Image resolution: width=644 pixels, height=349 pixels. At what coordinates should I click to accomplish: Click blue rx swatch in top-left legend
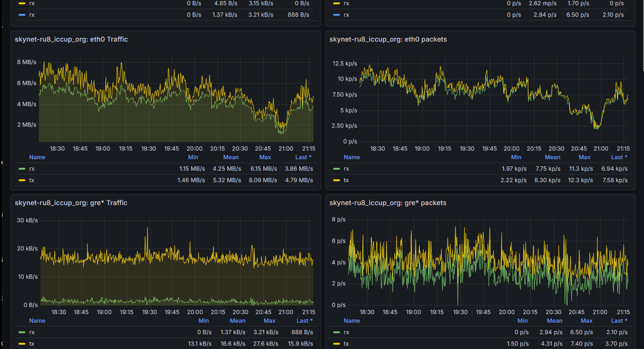pos(22,15)
